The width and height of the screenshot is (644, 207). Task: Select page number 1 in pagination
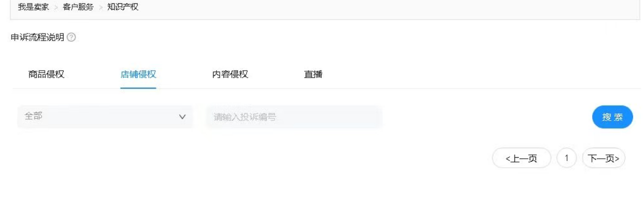(567, 158)
